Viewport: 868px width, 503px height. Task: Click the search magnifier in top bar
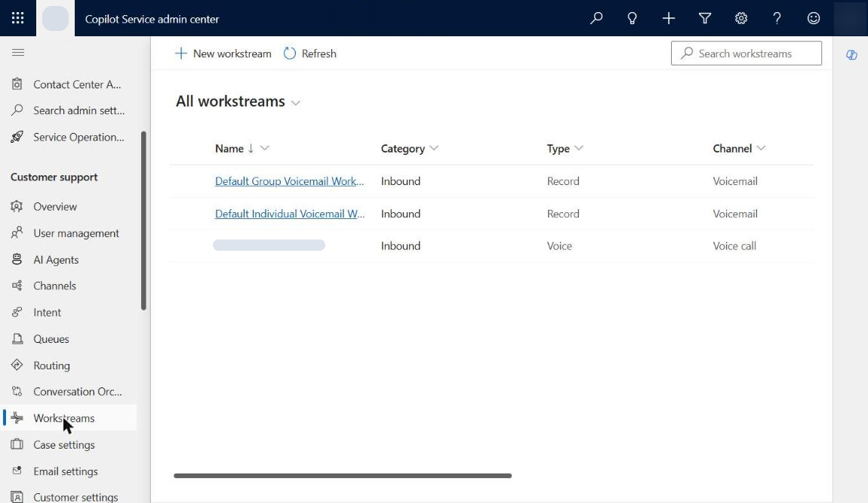(596, 18)
